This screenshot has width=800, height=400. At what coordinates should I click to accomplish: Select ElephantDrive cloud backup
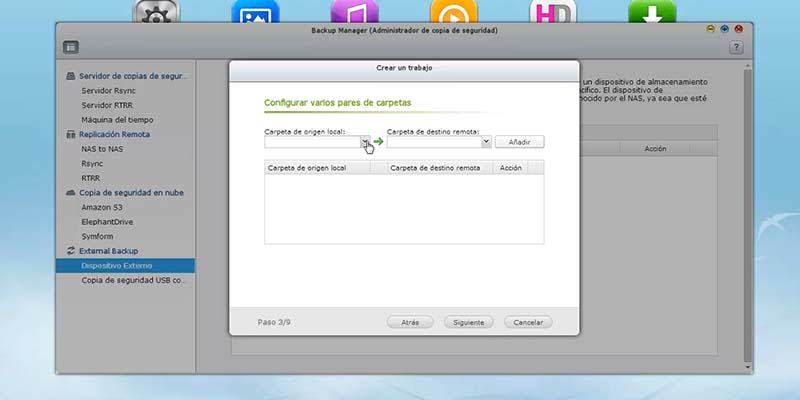pos(107,222)
